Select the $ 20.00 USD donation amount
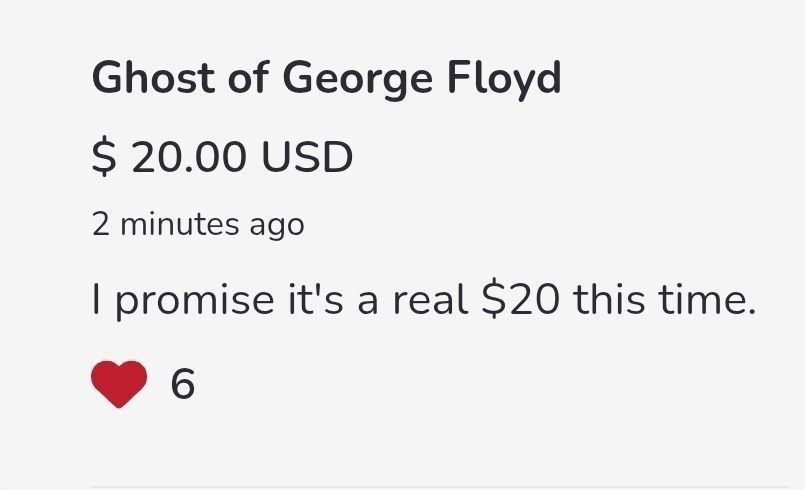This screenshot has width=805, height=490. [x=222, y=157]
